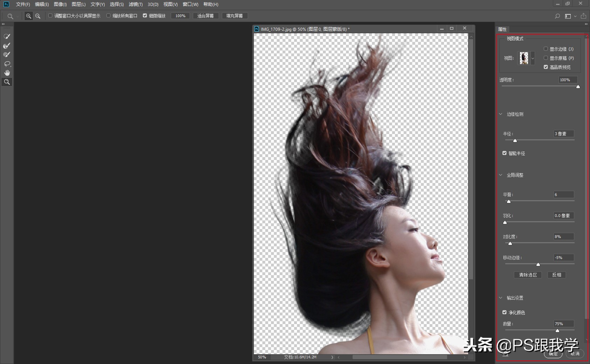Select the Hand tool
The width and height of the screenshot is (590, 364).
[x=7, y=72]
